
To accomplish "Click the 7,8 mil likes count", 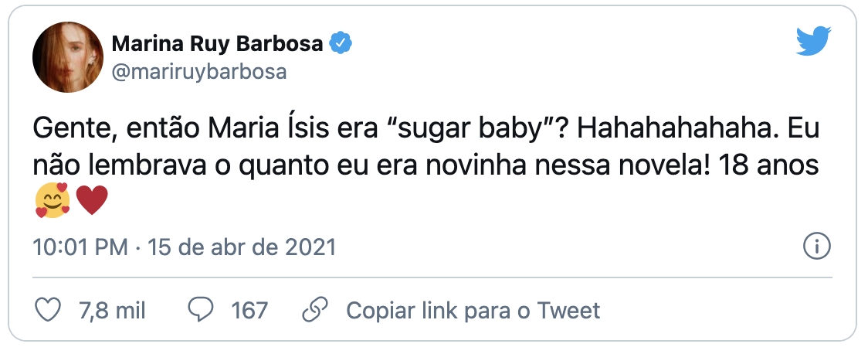I will 112,311.
